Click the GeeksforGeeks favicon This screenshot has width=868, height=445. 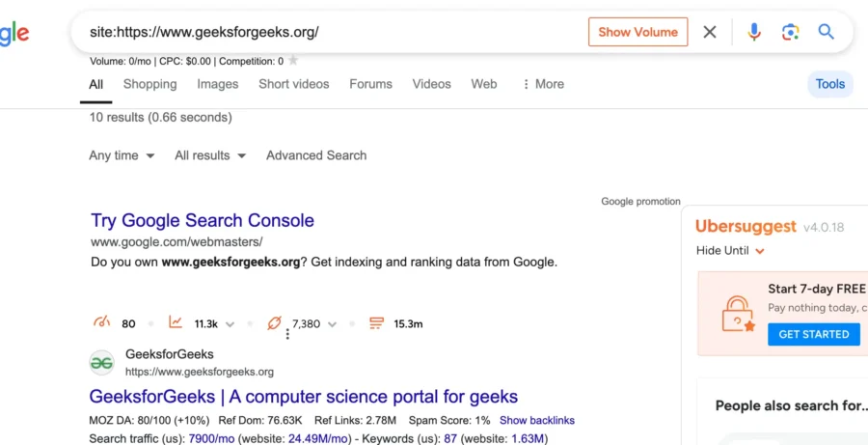tap(102, 362)
